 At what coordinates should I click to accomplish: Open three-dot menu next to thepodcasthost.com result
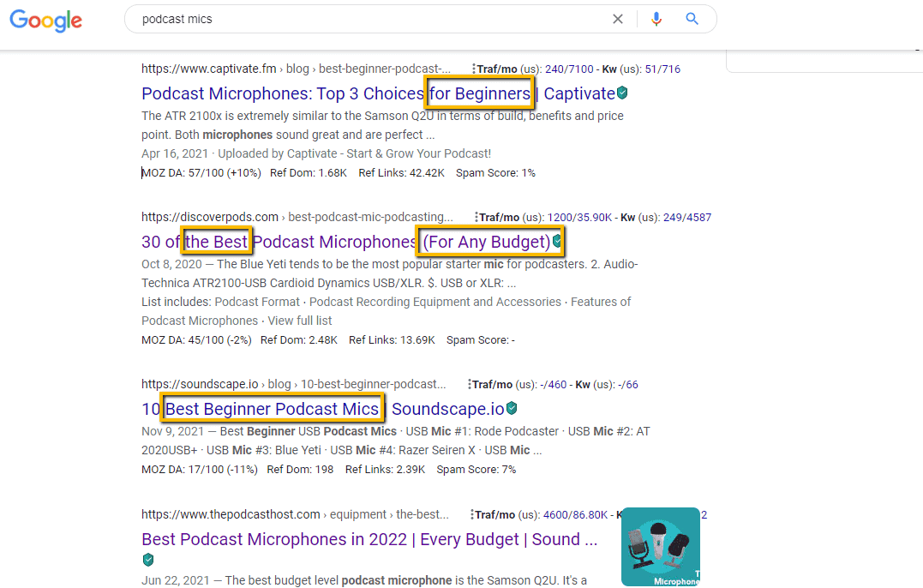(x=471, y=514)
